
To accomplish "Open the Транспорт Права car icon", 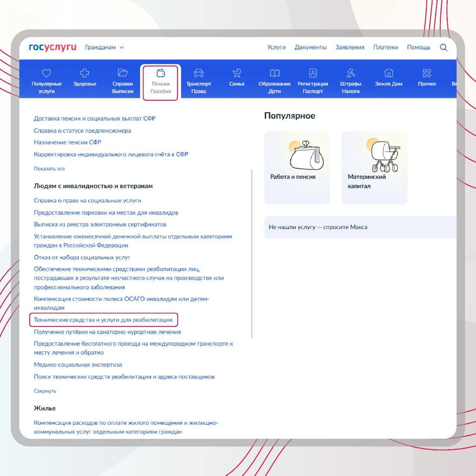I will tap(199, 73).
